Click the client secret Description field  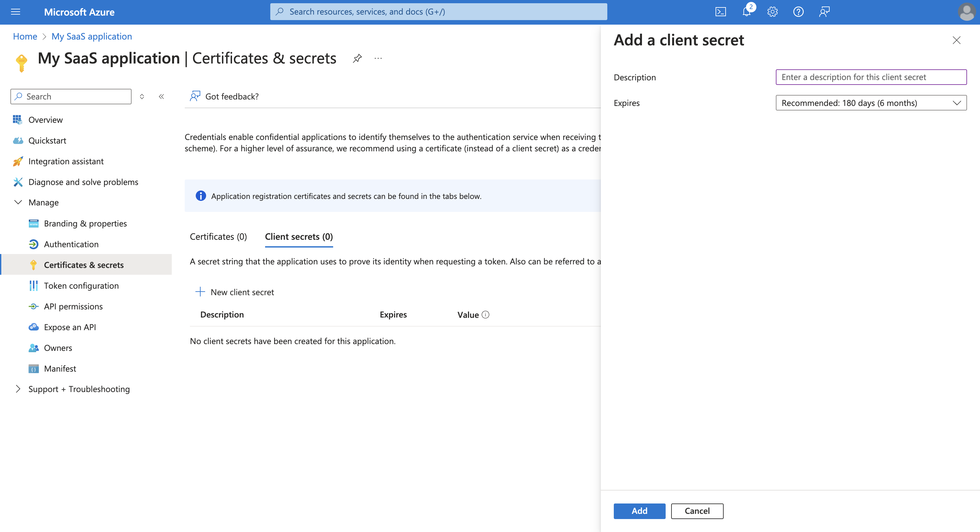871,77
